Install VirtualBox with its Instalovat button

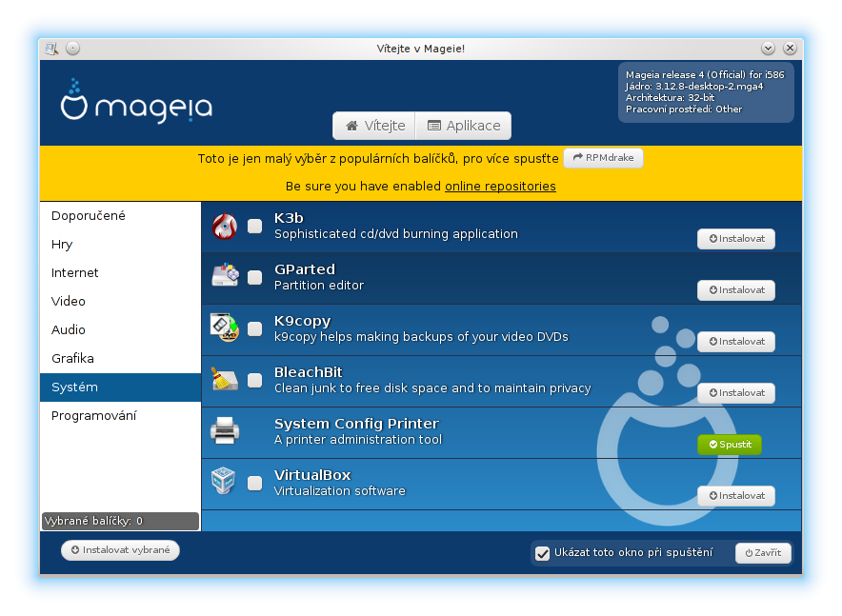735,496
